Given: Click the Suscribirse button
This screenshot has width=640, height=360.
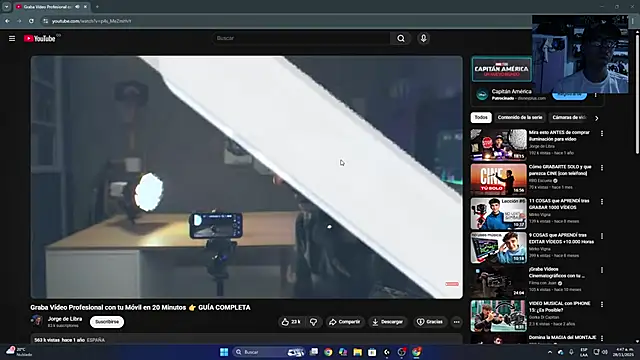Looking at the screenshot, I should point(107,322).
